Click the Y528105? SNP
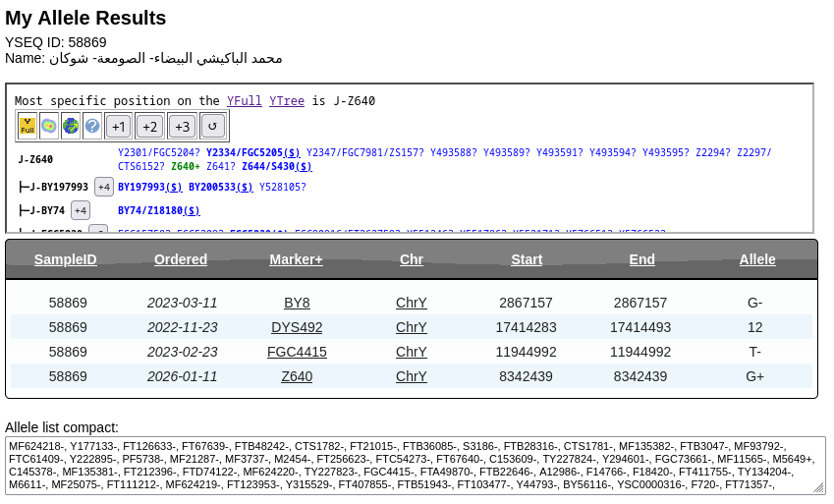Screen dimensions: 834x504 coord(283,187)
